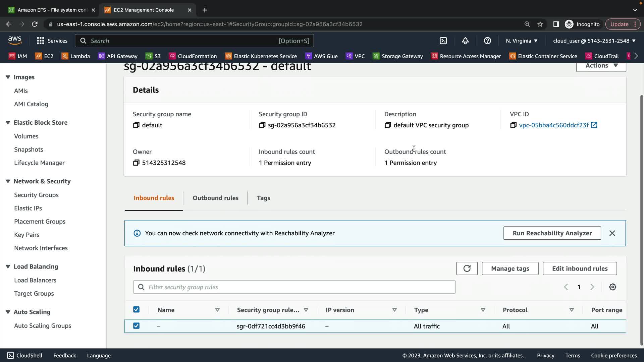Switch to the Outbound rules tab
The image size is (644, 362).
[215, 198]
